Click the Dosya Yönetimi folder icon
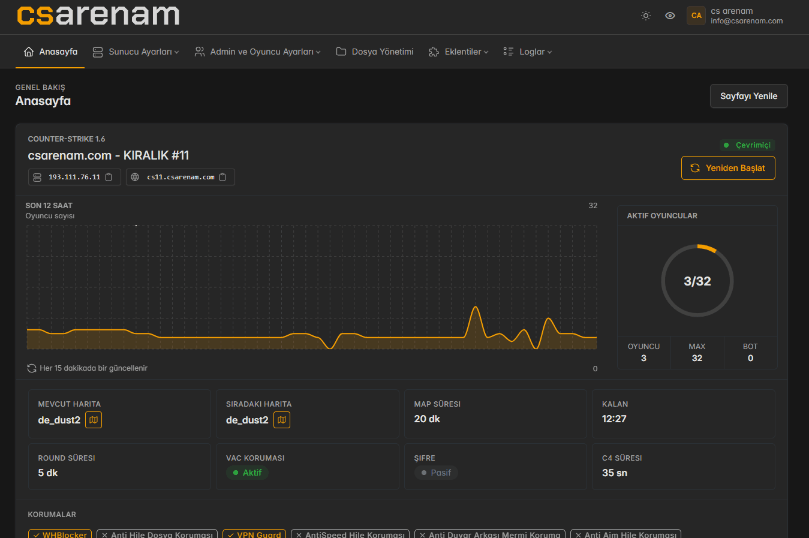This screenshot has width=809, height=538. point(341,52)
